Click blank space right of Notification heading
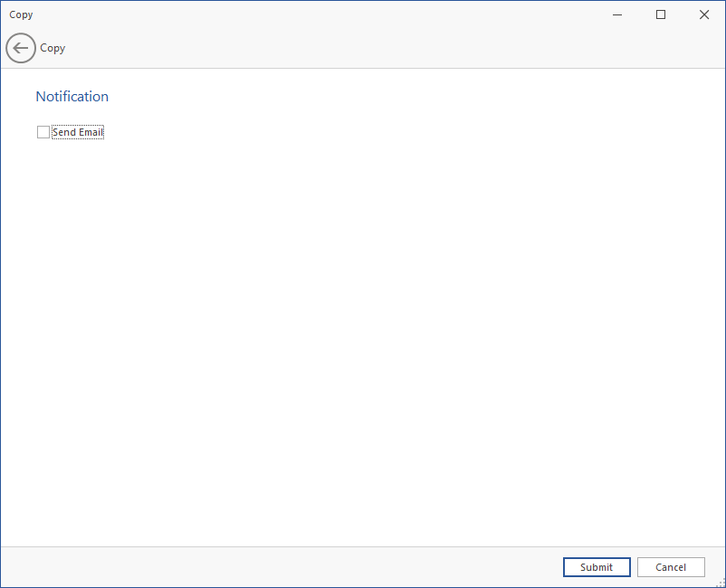Screen dimensions: 726x588 tap(362, 97)
